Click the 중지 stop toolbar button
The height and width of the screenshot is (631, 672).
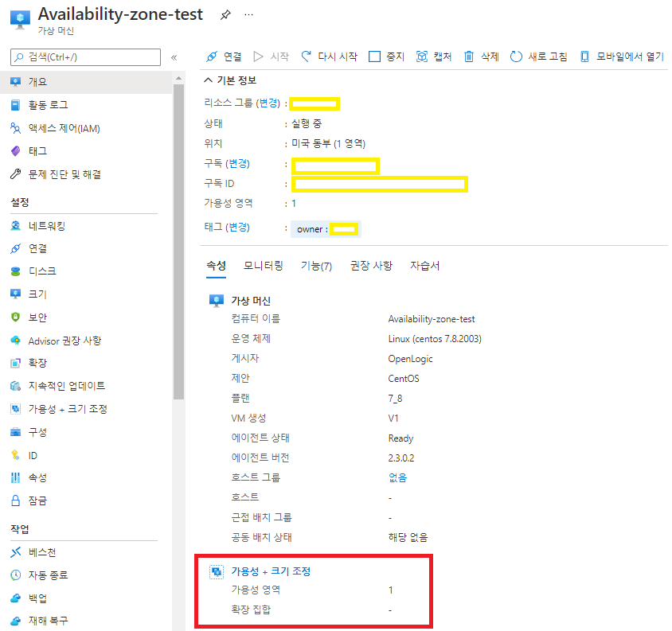click(x=387, y=56)
